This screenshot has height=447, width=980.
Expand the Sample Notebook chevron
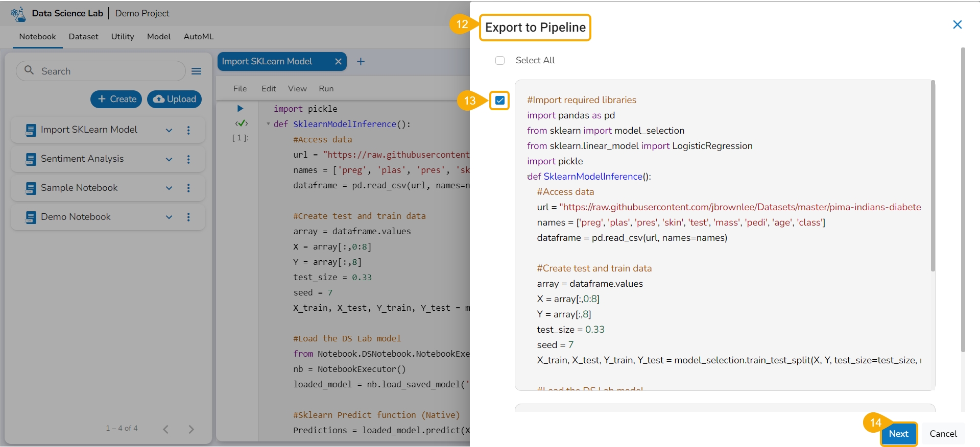(x=169, y=188)
